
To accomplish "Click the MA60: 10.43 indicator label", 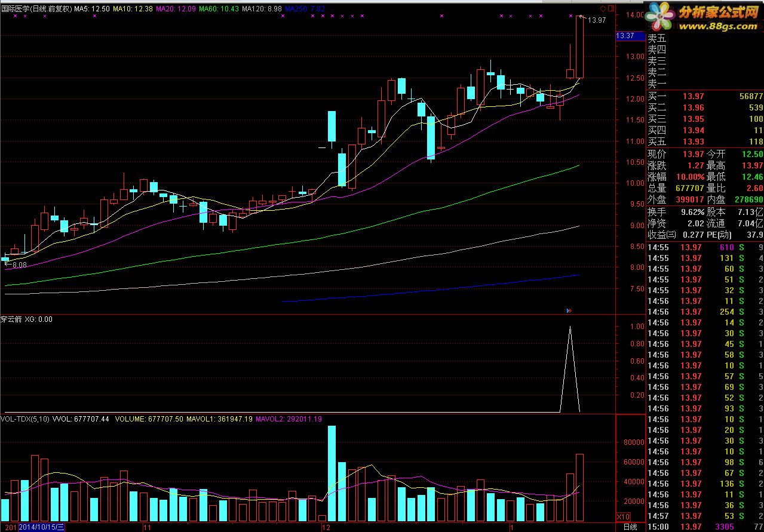I will pyautogui.click(x=219, y=10).
